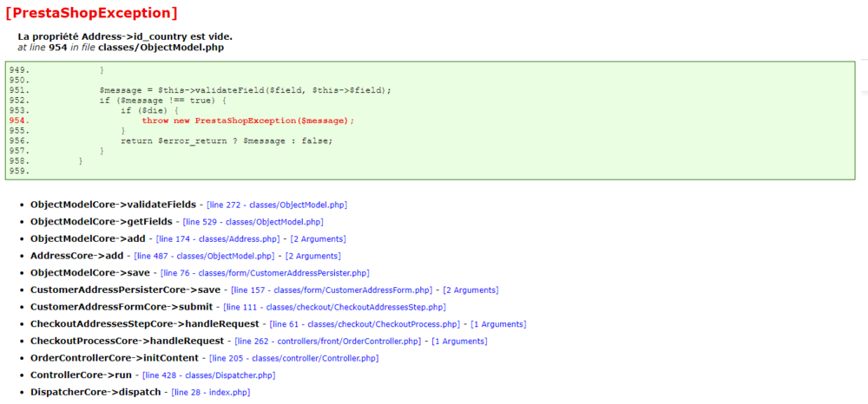Click ObjectModelCore->add stack entry
868x404 pixels.
click(x=88, y=239)
